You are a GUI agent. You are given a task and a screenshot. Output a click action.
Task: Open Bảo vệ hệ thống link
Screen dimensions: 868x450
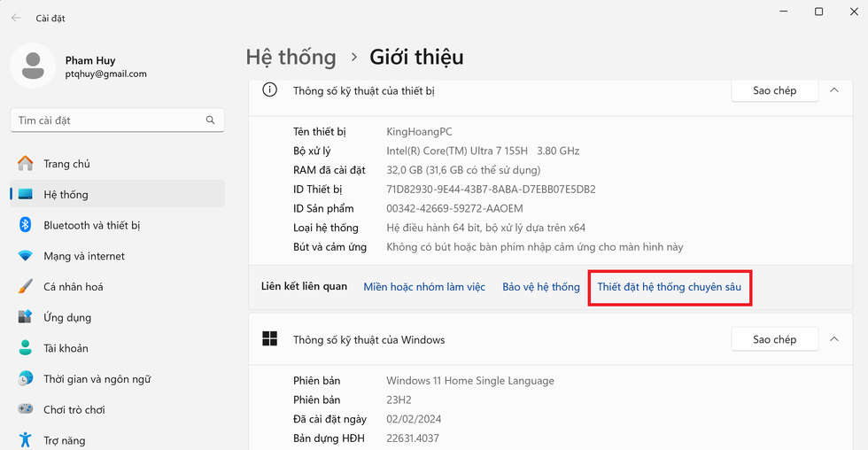540,287
